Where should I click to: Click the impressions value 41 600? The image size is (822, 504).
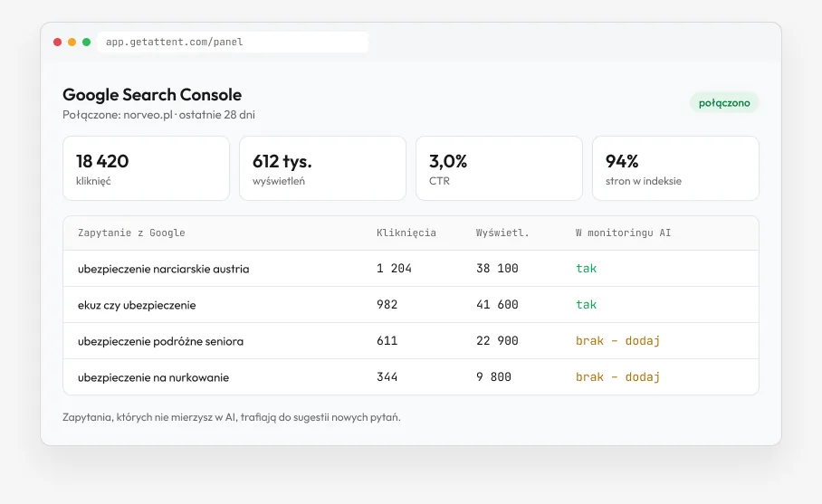tap(497, 304)
